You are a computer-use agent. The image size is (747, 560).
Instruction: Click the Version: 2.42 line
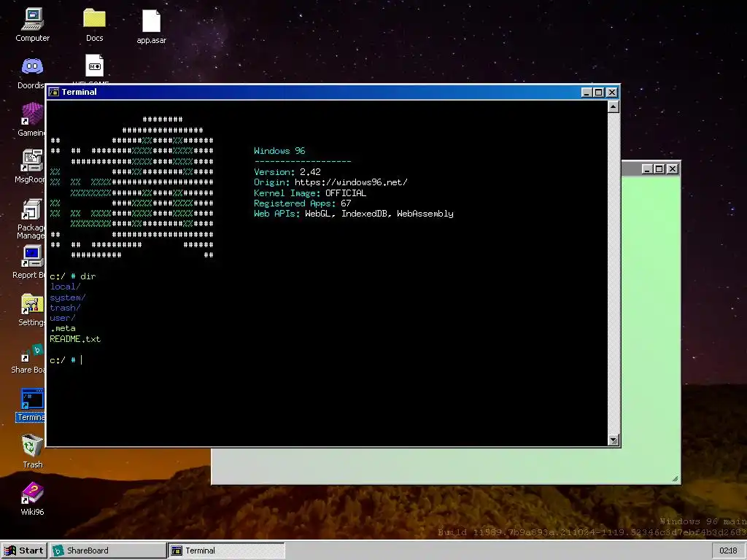tap(287, 172)
